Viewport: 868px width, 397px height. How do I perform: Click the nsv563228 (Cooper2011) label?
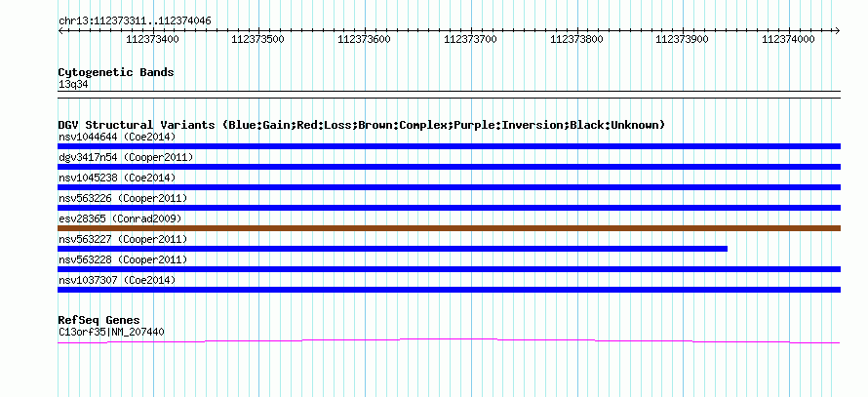point(123,259)
